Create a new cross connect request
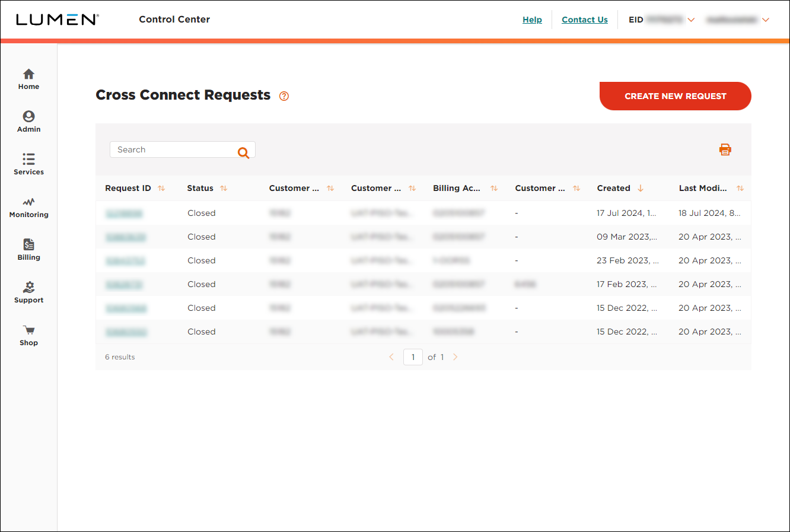This screenshot has width=790, height=532. 675,95
